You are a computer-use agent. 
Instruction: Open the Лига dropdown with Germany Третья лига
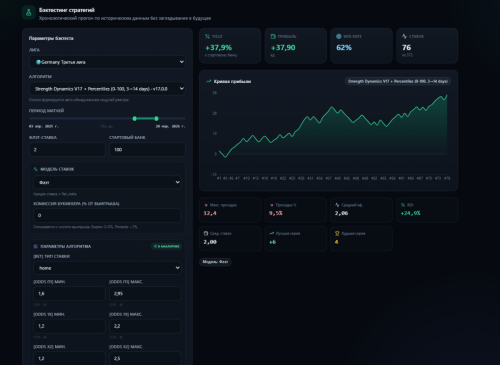tap(107, 62)
